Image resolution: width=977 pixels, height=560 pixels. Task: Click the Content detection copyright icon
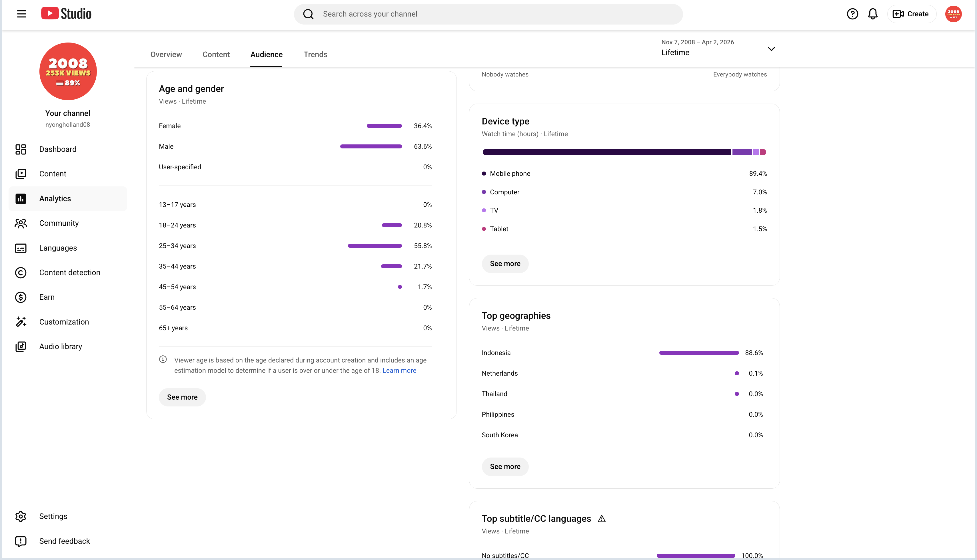[21, 273]
